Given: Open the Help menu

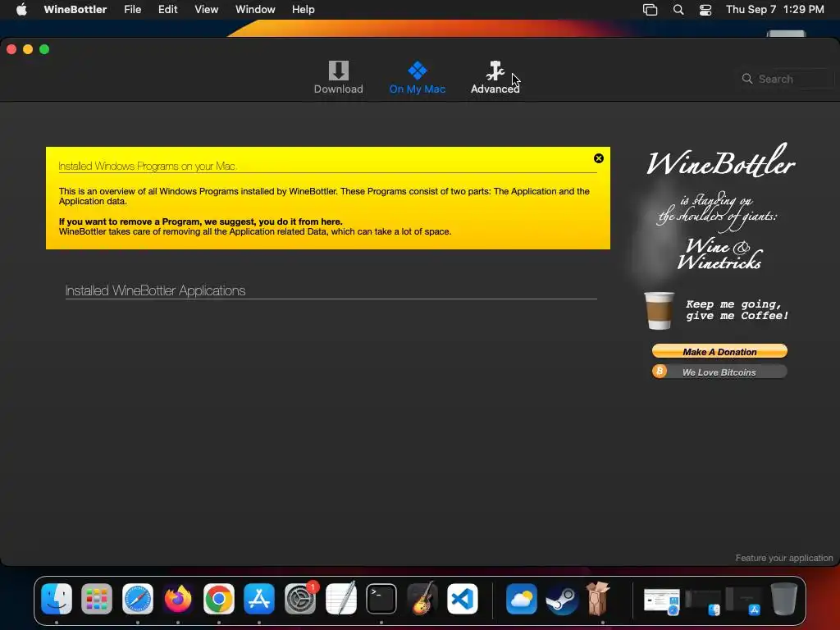Looking at the screenshot, I should tap(304, 9).
